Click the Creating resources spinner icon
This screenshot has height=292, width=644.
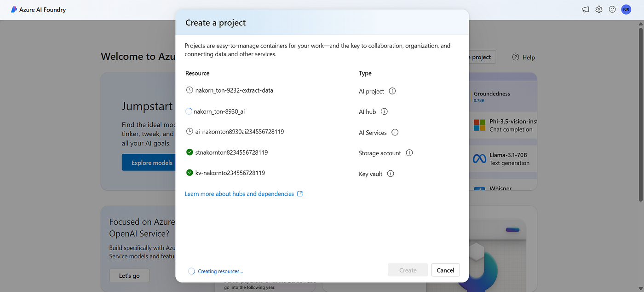tap(191, 271)
